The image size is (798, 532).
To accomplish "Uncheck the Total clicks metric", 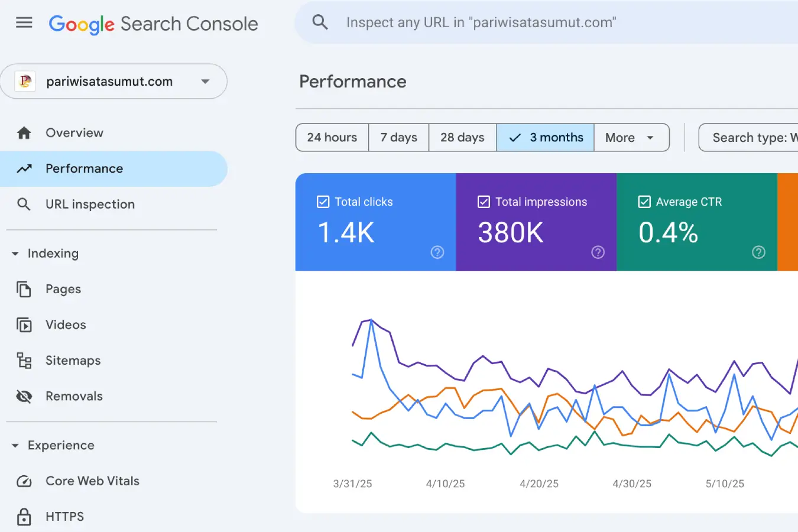I will click(x=323, y=202).
